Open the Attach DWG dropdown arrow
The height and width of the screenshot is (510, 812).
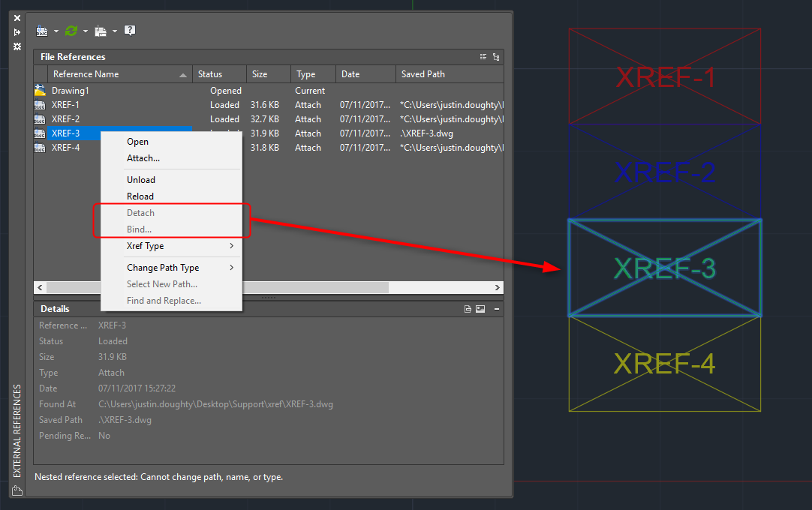click(56, 31)
